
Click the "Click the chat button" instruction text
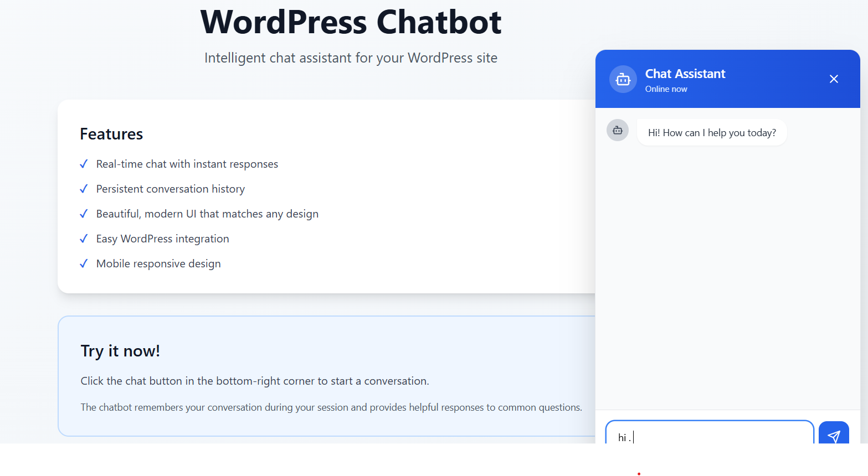[255, 381]
